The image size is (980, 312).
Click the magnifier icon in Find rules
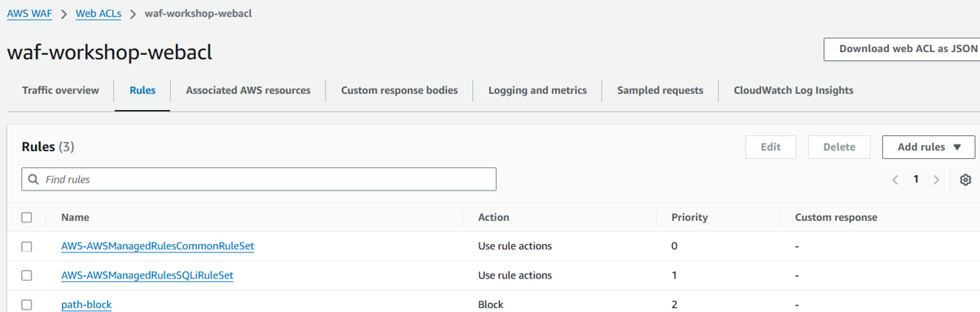pos(34,180)
